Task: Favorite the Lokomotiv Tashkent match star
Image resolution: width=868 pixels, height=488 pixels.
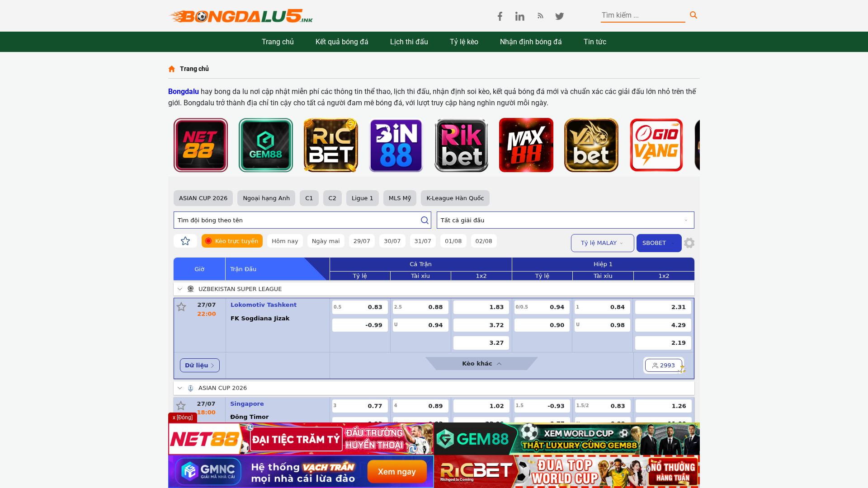Action: pyautogui.click(x=181, y=307)
